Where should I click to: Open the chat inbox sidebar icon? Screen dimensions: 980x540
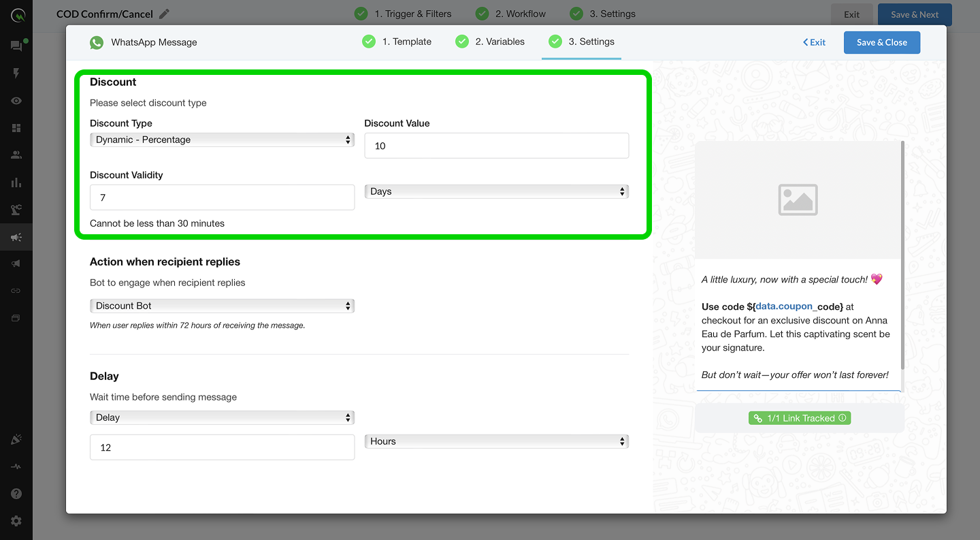tap(16, 46)
